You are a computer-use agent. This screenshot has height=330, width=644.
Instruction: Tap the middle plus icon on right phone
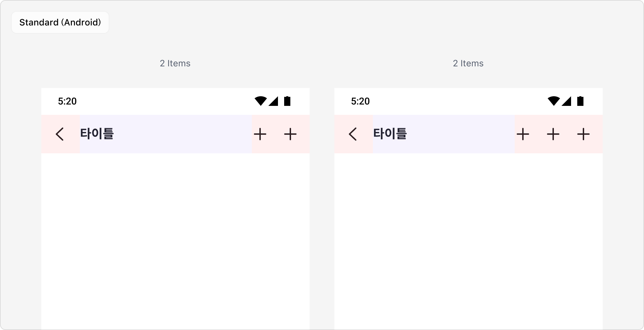click(x=553, y=134)
